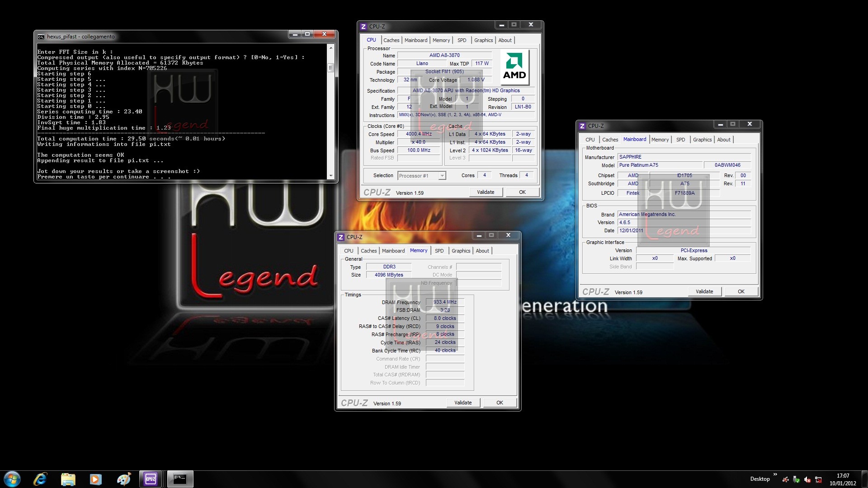Open Mainboard tab in Memory window

[393, 251]
